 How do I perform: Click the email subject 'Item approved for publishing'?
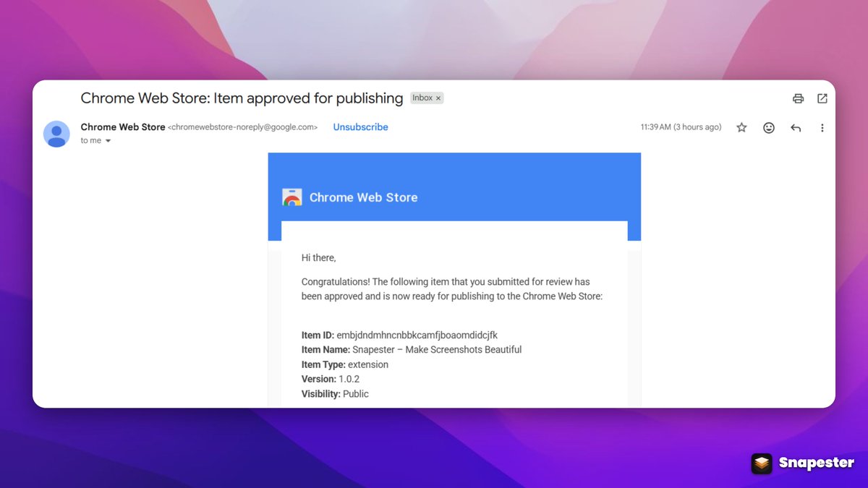(x=242, y=98)
